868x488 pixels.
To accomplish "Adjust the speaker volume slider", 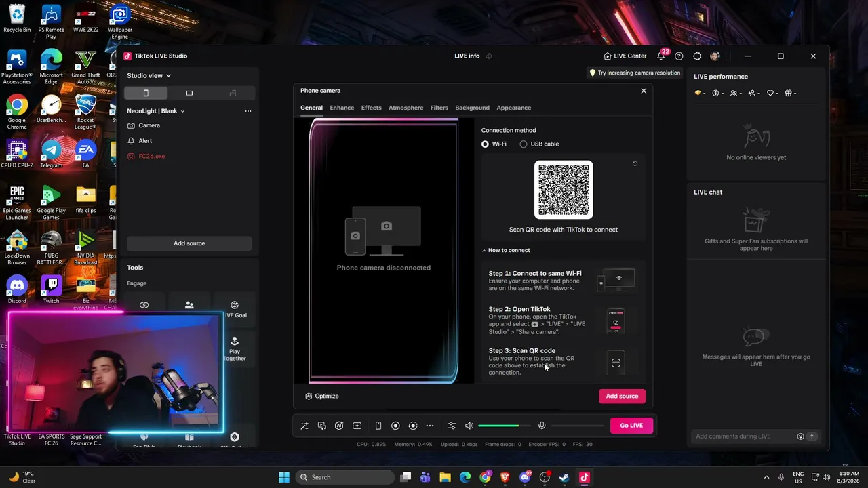I will 505,426.
